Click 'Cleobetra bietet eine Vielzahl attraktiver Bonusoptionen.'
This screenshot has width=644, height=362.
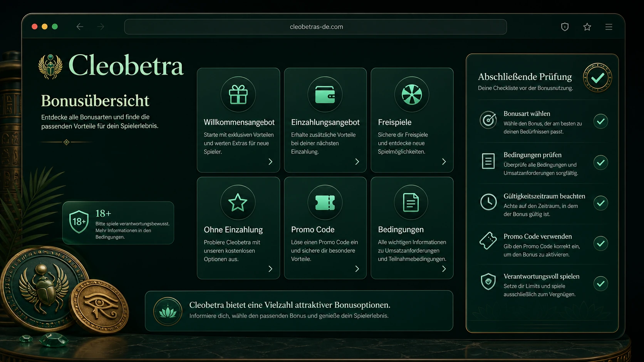tap(290, 305)
